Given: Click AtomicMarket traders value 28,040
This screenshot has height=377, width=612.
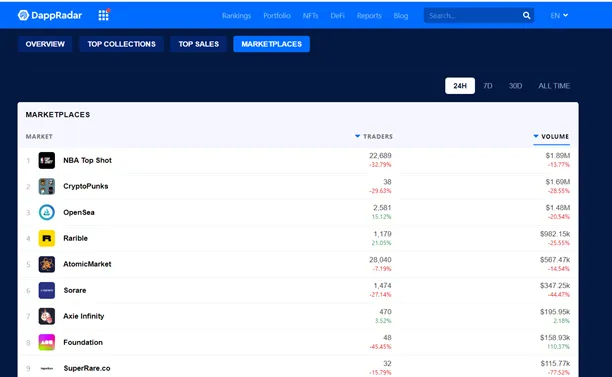Looking at the screenshot, I should pos(380,260).
